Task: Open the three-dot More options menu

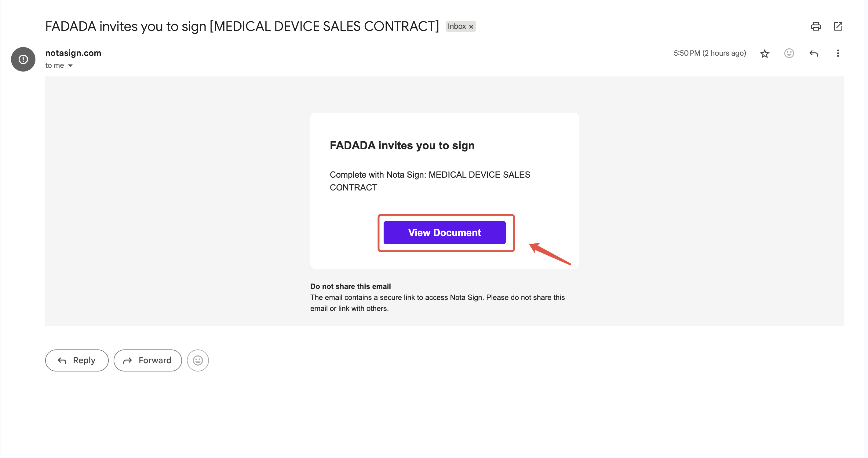Action: click(838, 53)
